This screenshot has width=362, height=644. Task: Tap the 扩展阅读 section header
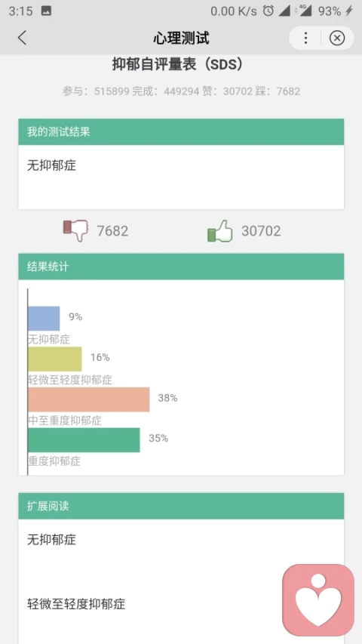click(x=181, y=506)
